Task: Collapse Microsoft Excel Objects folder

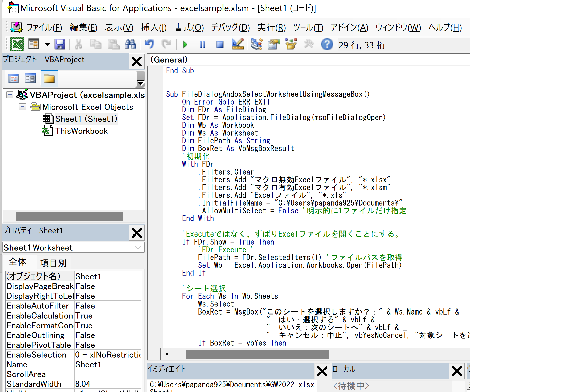Action: 22,107
